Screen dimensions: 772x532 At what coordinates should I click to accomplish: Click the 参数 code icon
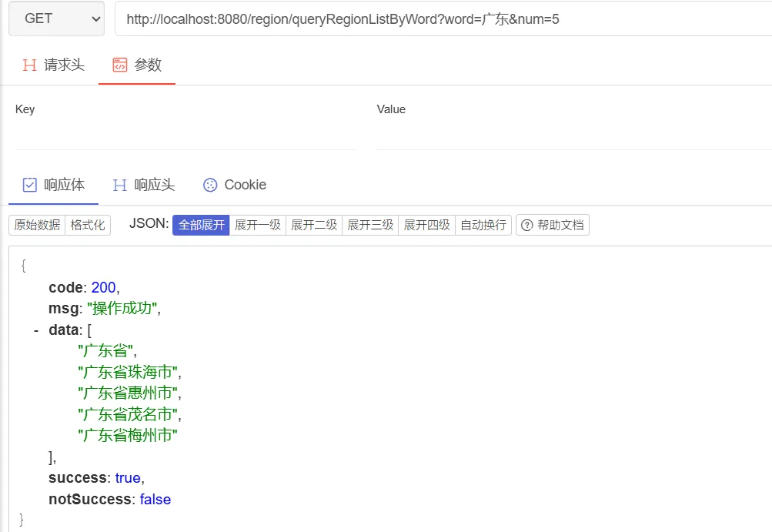119,65
